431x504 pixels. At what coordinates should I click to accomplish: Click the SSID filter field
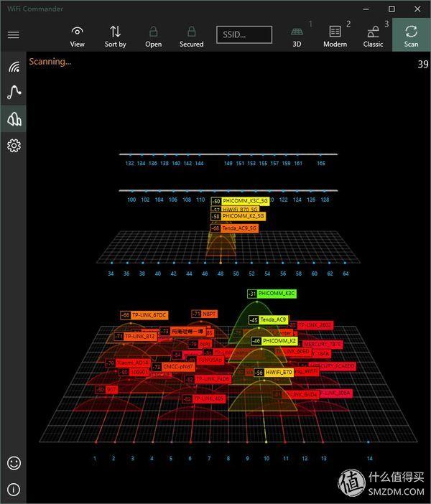pyautogui.click(x=244, y=34)
